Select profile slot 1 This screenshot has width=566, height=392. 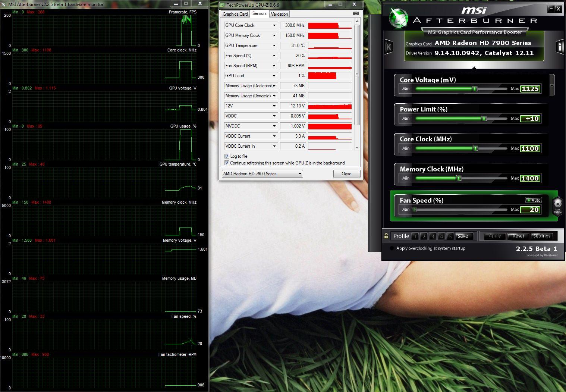click(x=415, y=236)
